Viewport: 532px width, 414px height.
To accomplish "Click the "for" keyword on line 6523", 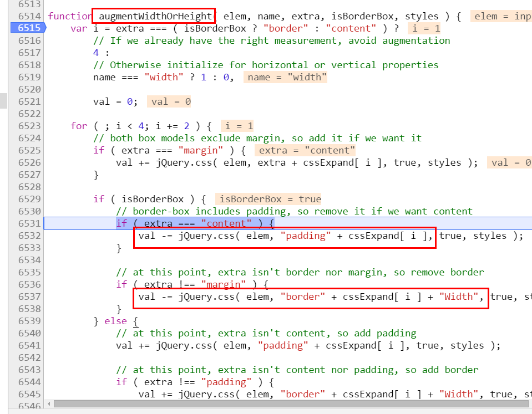I will [x=79, y=126].
